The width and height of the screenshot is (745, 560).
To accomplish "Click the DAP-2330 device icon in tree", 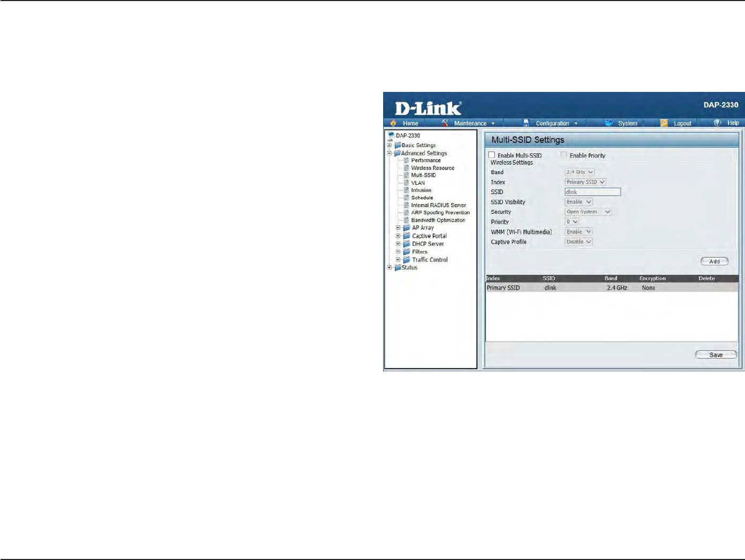I will 391,135.
